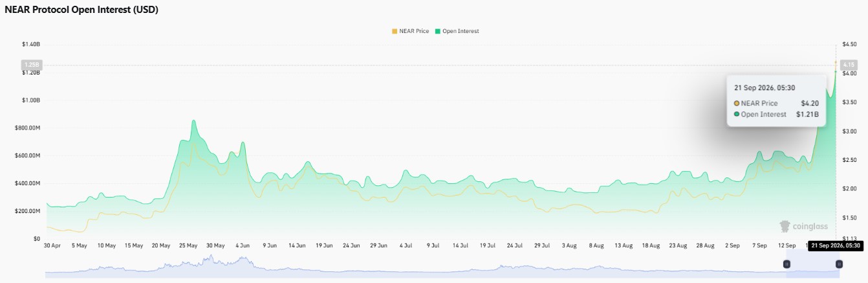The height and width of the screenshot is (283, 868).
Task: Click the 13 Aug date label
Action: (x=624, y=246)
